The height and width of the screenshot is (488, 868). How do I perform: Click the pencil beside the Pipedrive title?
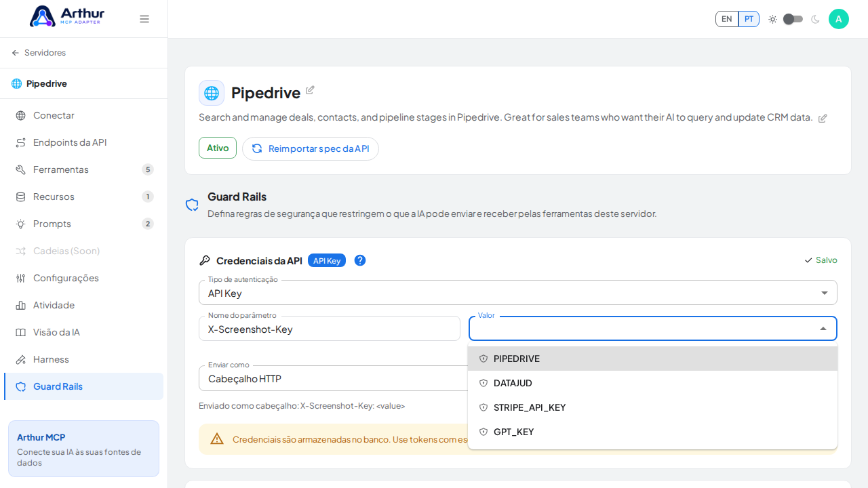(310, 90)
